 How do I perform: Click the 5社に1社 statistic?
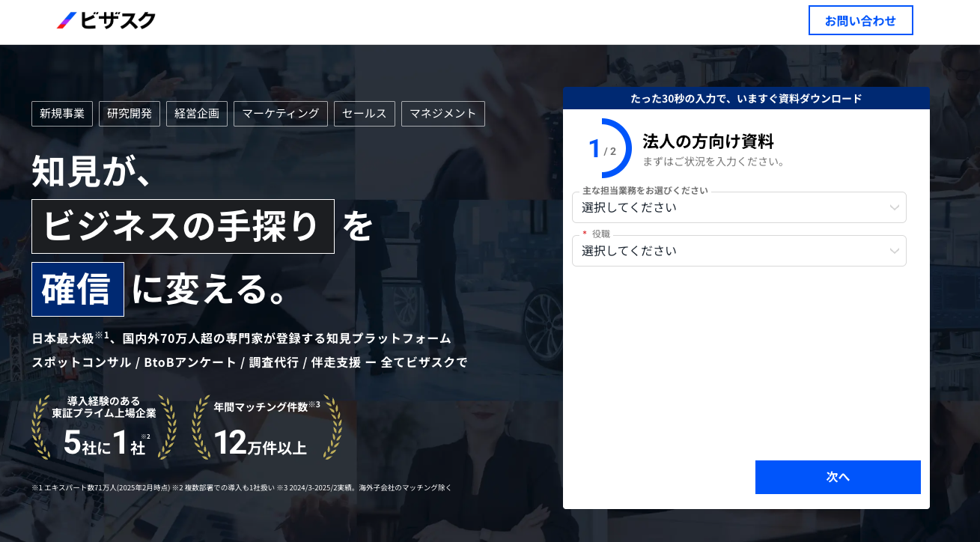point(107,442)
